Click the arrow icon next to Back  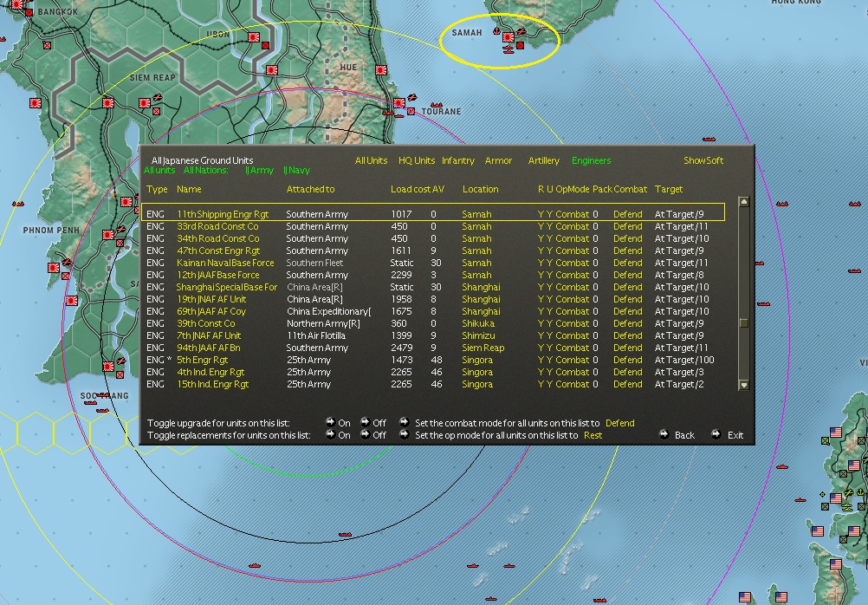[x=664, y=434]
